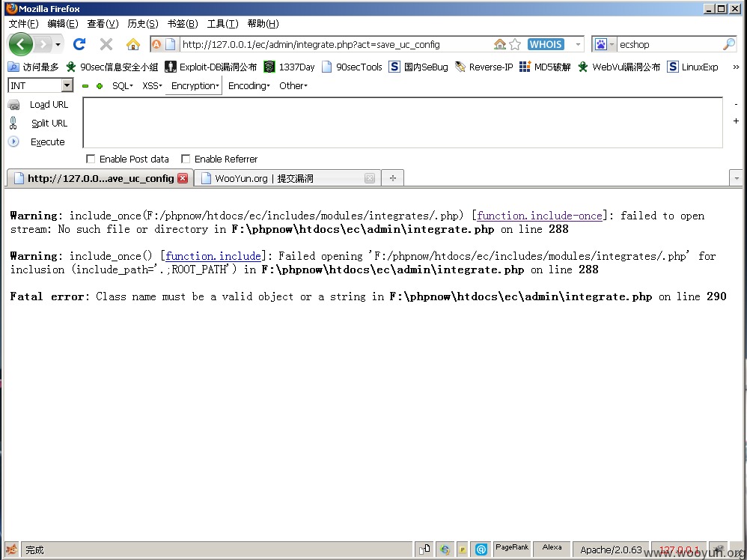
Task: Open the 工具(T) menu
Action: pyautogui.click(x=222, y=24)
